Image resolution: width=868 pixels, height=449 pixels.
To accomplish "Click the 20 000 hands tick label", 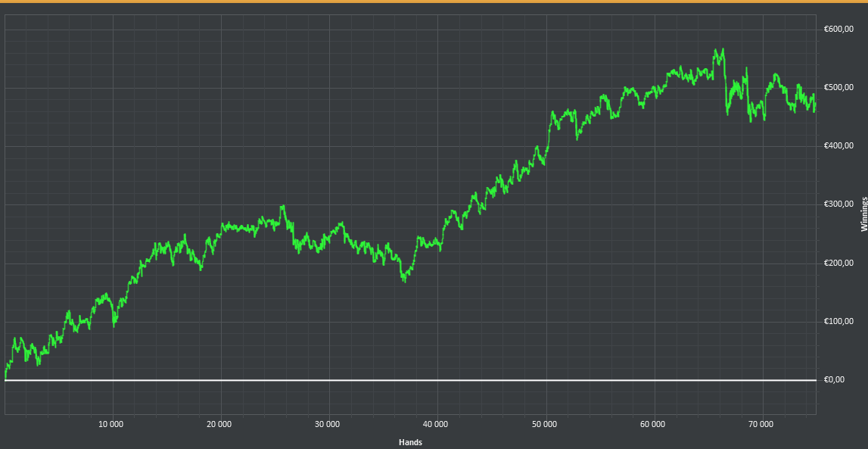I will click(219, 425).
